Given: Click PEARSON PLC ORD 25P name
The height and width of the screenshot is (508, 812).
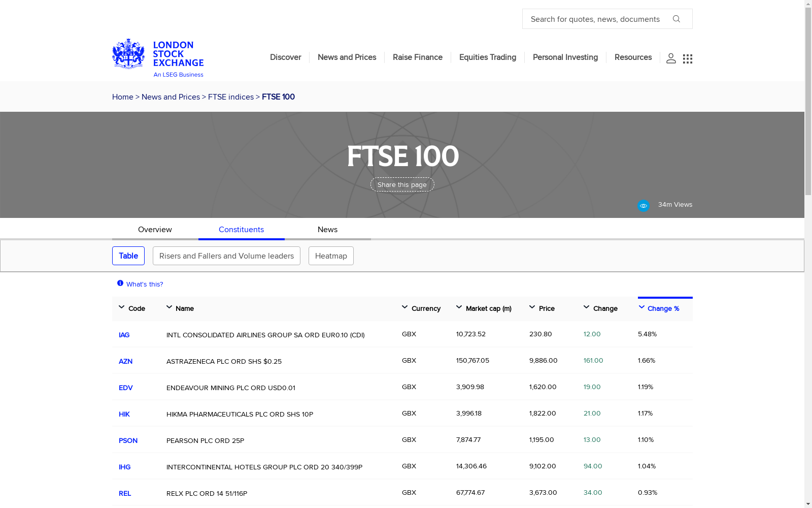Looking at the screenshot, I should click(x=205, y=440).
